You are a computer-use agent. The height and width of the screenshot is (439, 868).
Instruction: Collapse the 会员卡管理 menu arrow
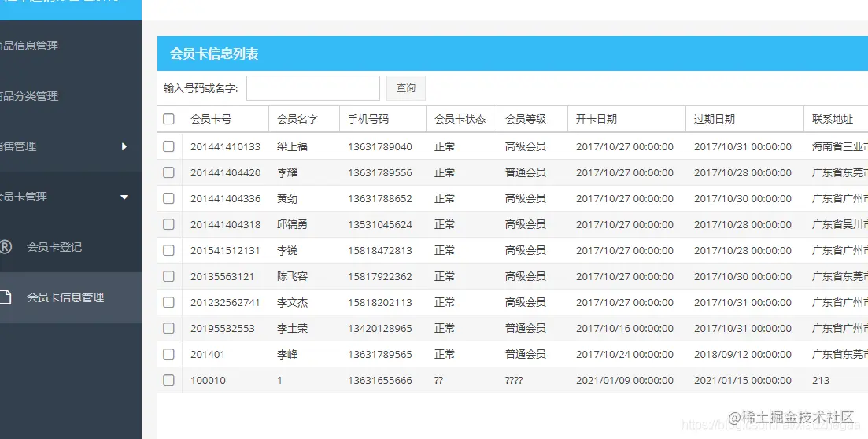pyautogui.click(x=124, y=197)
